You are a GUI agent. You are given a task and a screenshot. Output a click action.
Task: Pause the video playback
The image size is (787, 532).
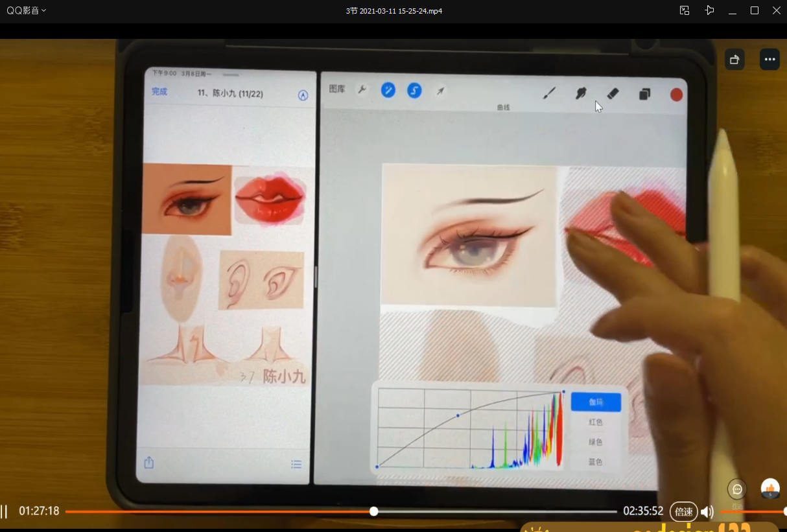click(x=4, y=511)
